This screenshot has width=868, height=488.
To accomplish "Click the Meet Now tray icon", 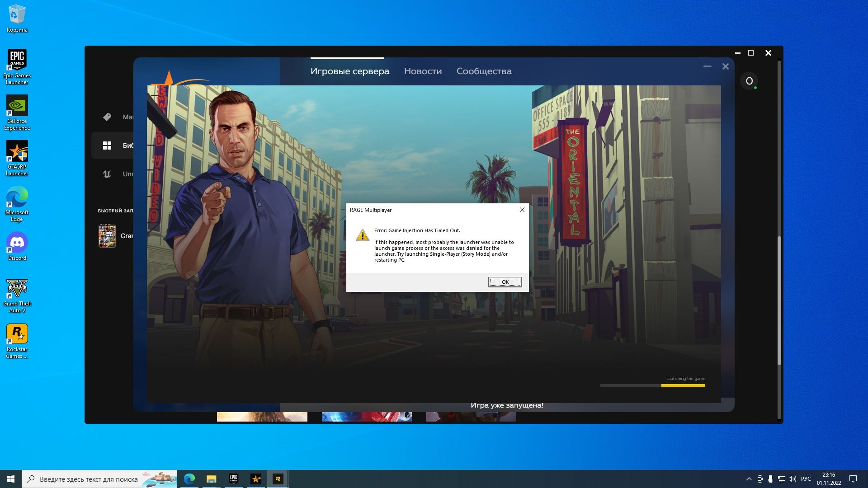I will pos(760,479).
